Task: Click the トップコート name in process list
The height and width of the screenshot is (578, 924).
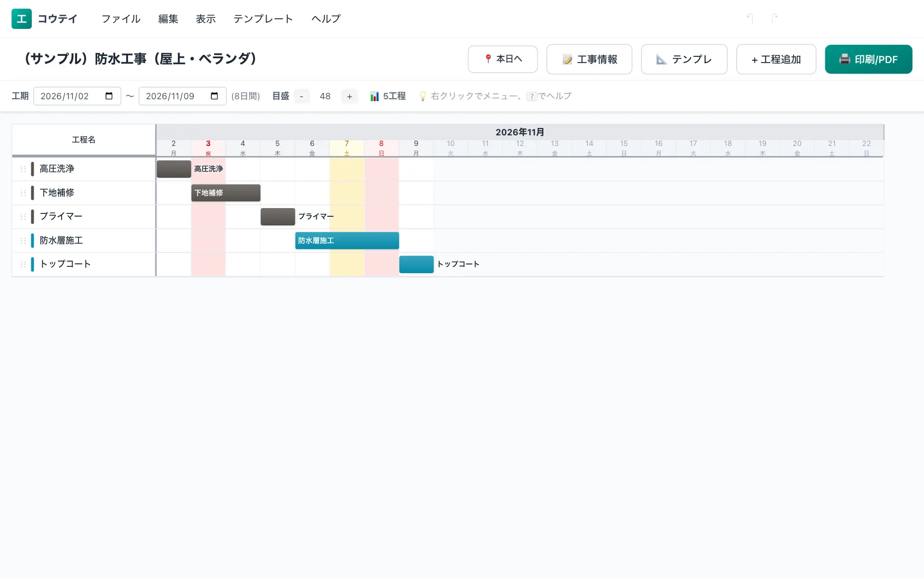Action: pos(65,264)
